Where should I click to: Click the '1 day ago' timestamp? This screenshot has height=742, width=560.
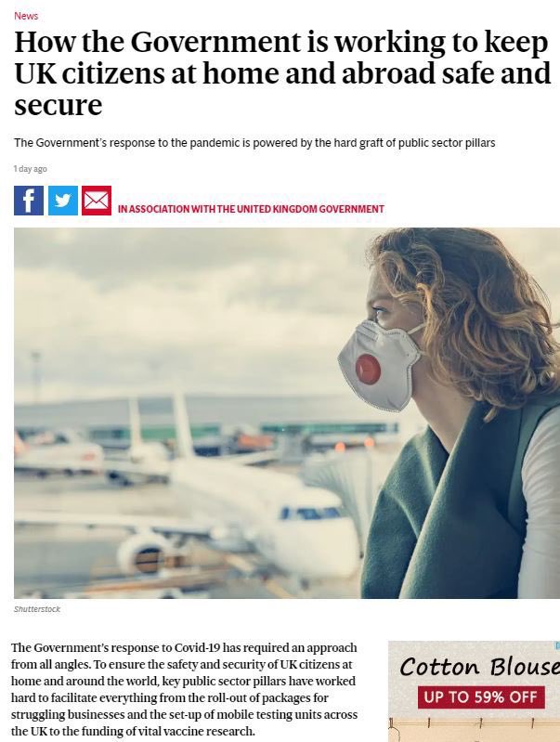[31, 169]
